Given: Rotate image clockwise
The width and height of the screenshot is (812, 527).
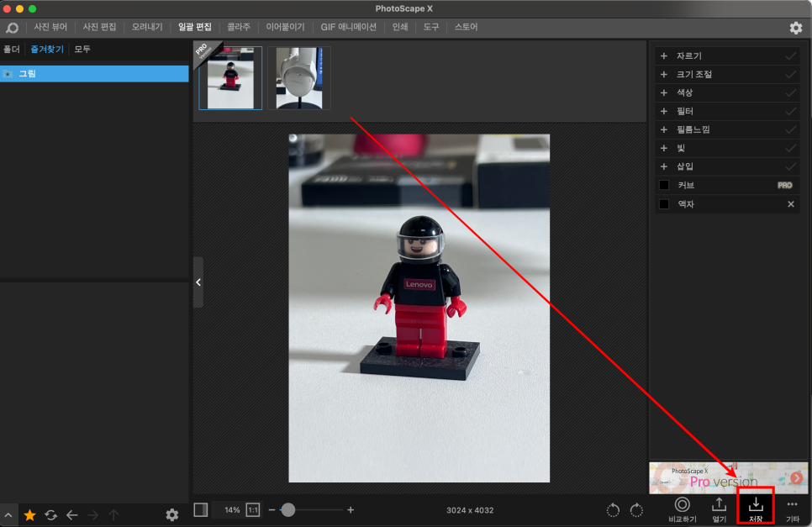Looking at the screenshot, I should pos(636,510).
